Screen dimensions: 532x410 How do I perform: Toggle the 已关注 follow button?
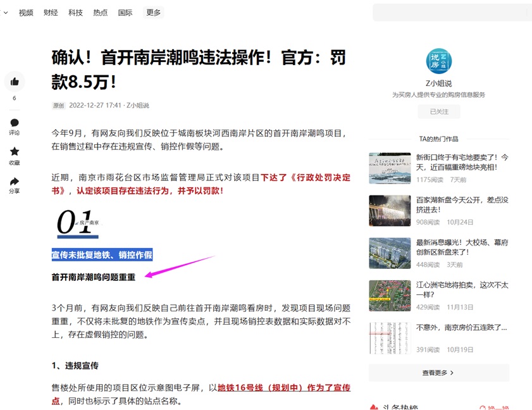point(438,111)
